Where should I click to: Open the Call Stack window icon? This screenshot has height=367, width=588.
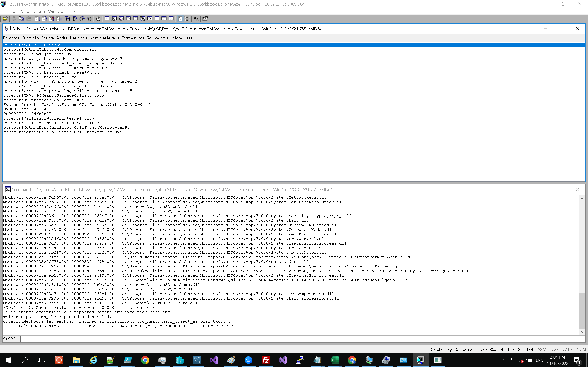[x=142, y=19]
